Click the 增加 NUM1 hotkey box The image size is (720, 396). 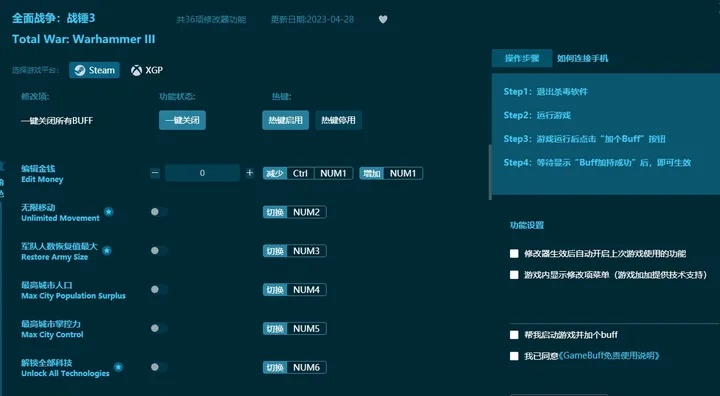(391, 173)
